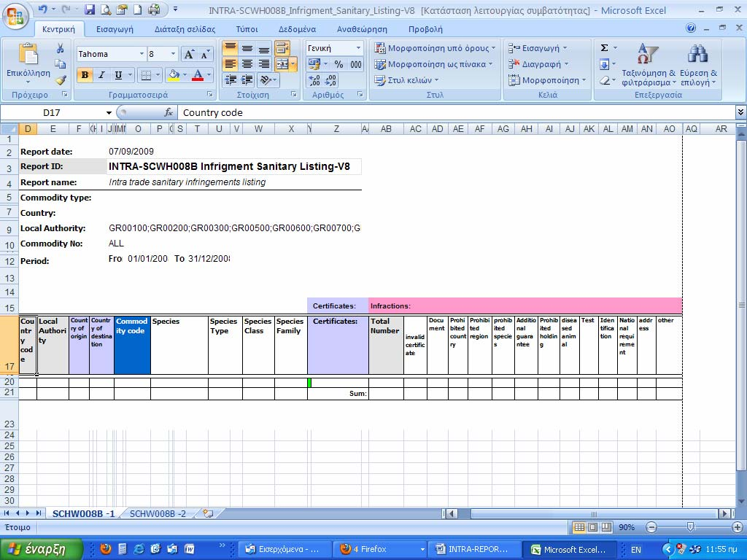
Task: Click the Save icon in quick access toolbar
Action: 90,9
